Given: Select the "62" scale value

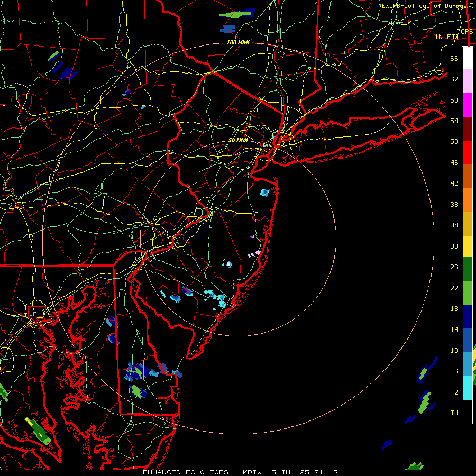Looking at the screenshot, I should (454, 79).
